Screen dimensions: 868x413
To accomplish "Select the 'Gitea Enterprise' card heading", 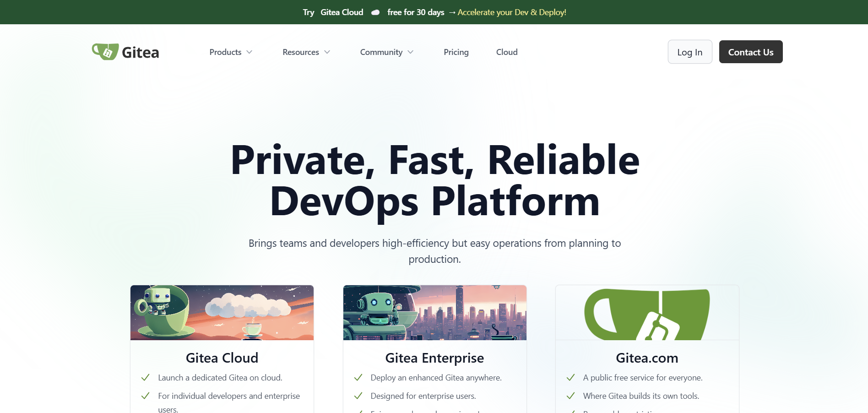I will tap(434, 358).
